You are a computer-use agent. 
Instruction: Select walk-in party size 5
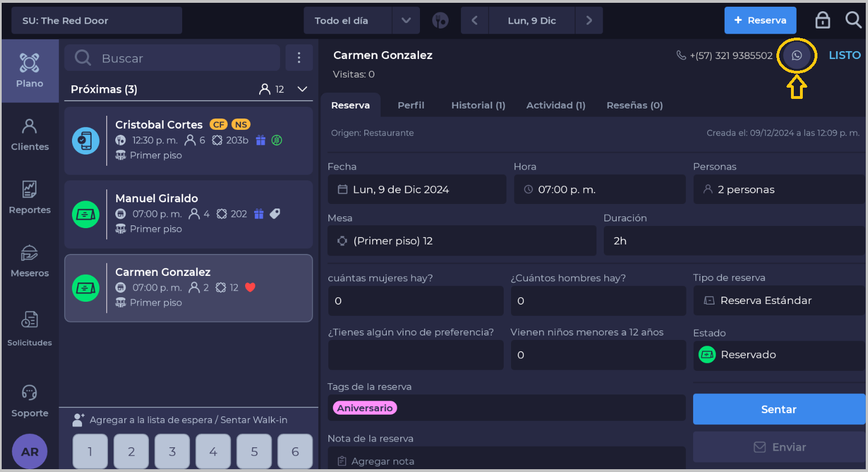pos(254,451)
